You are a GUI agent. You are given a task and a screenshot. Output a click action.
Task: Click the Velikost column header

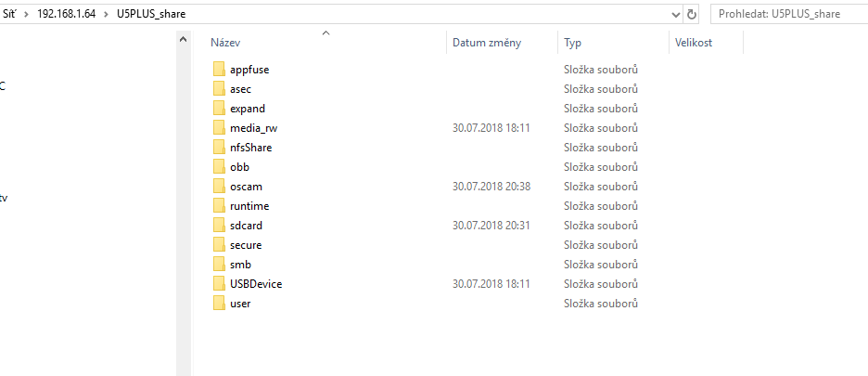(x=694, y=43)
